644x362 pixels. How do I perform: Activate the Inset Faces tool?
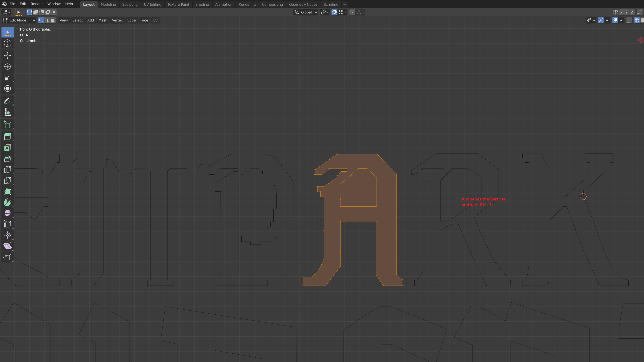tap(8, 148)
